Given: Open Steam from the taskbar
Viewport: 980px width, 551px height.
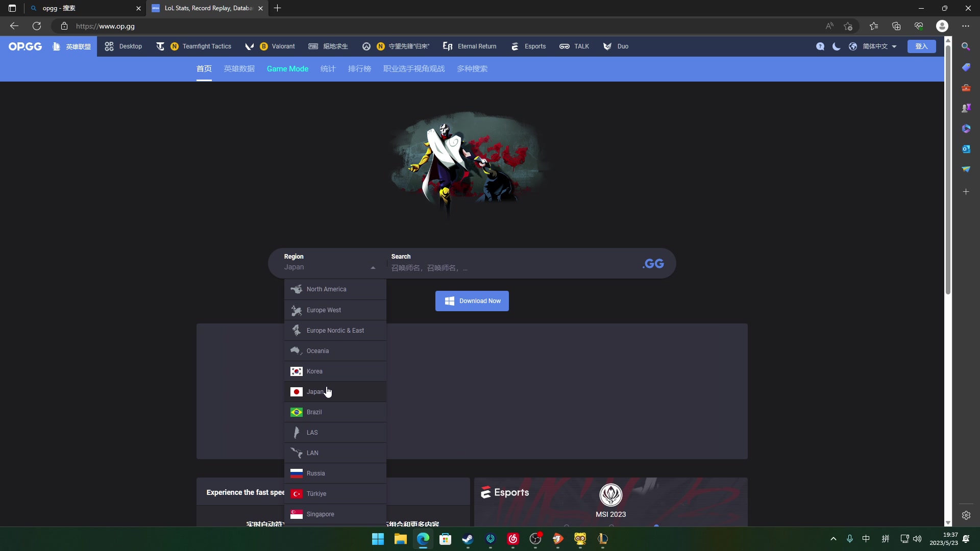Looking at the screenshot, I should (468, 539).
